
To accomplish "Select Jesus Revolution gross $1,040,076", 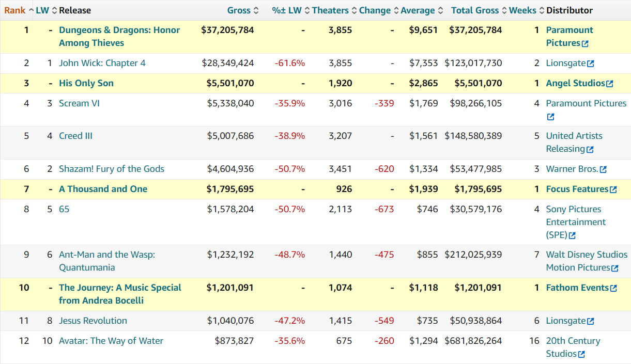I will (x=230, y=321).
